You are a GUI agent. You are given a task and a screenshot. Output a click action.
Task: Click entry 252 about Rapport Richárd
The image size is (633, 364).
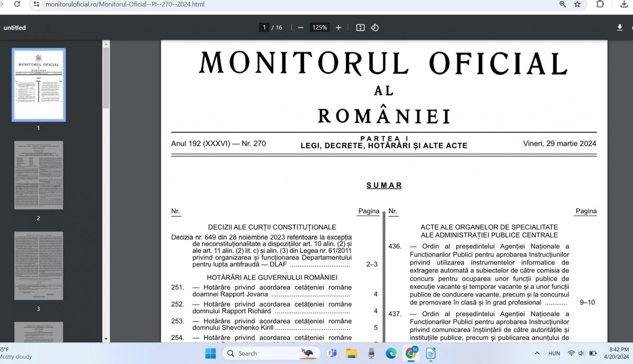click(x=274, y=307)
